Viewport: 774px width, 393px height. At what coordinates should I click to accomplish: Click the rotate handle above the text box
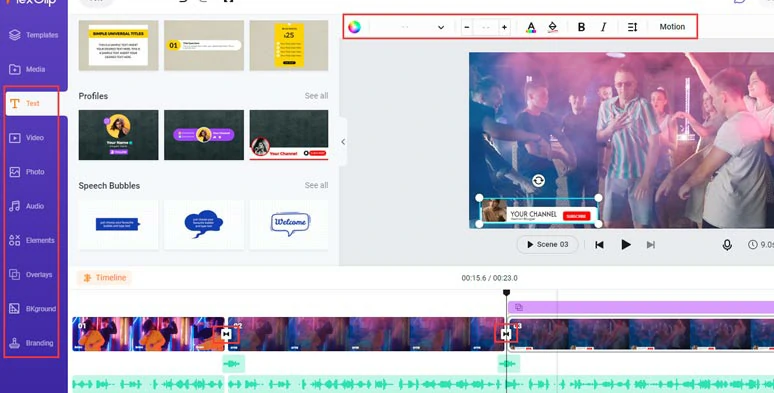pyautogui.click(x=539, y=181)
